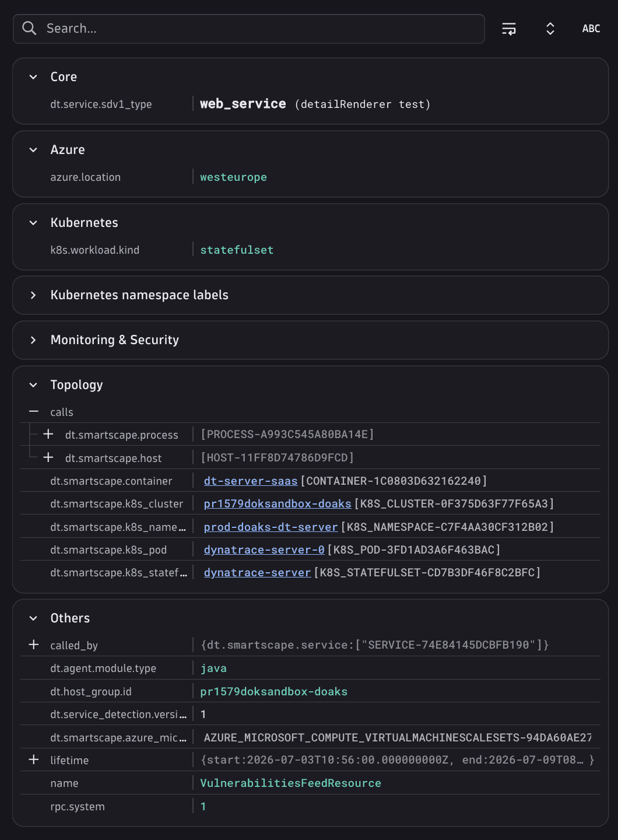
Task: Collapse the calls row minus icon
Action: 34,412
